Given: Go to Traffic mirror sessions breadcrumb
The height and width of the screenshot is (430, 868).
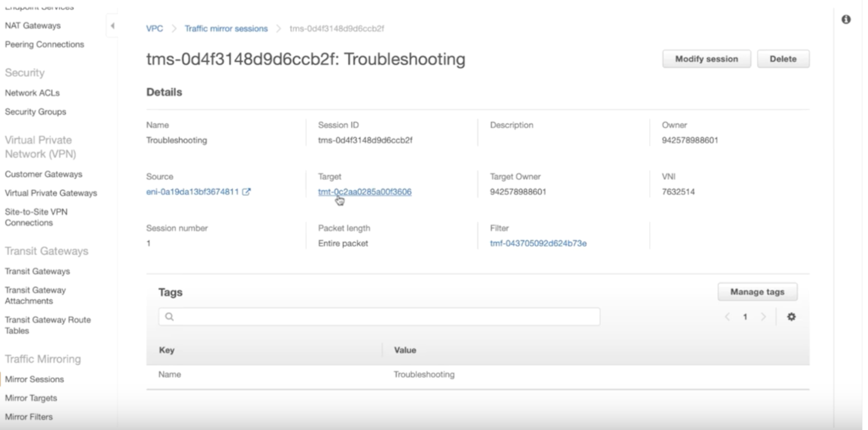Looking at the screenshot, I should pyautogui.click(x=226, y=29).
